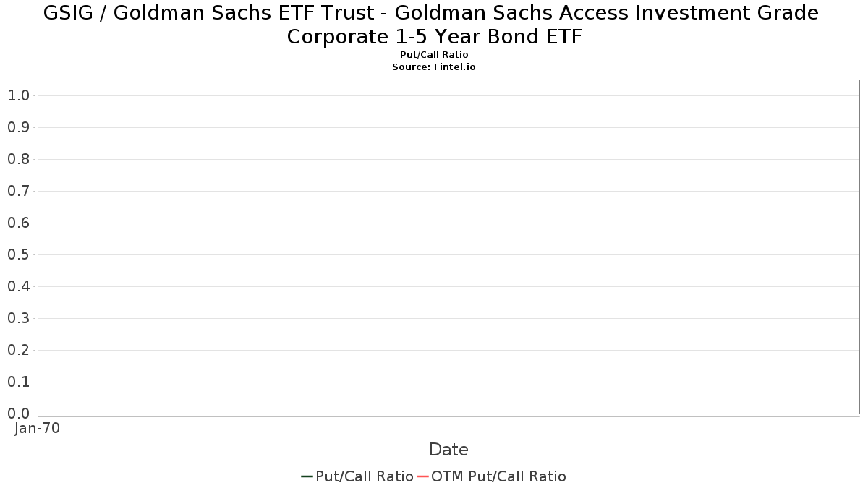Screen dimensions: 868x488
Task: Click the 0.1 y-axis tick label
Action: coord(18,382)
